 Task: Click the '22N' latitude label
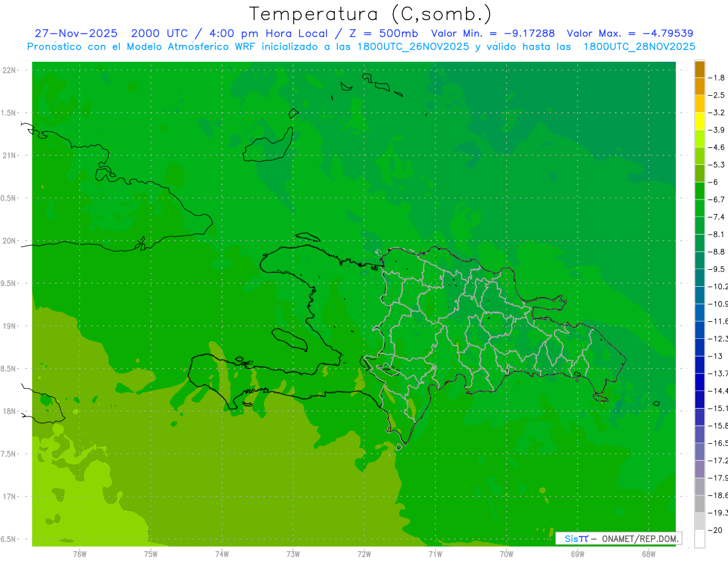9,70
